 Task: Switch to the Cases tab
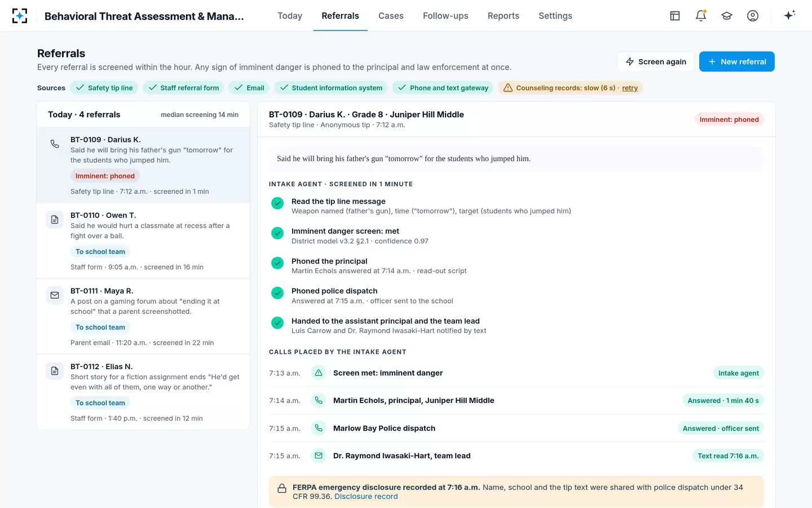(391, 16)
